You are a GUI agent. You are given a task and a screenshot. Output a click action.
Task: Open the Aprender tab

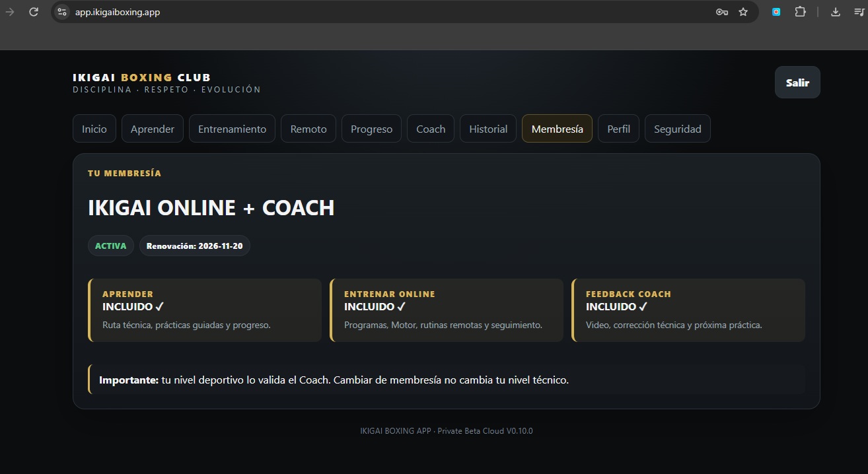click(x=153, y=129)
